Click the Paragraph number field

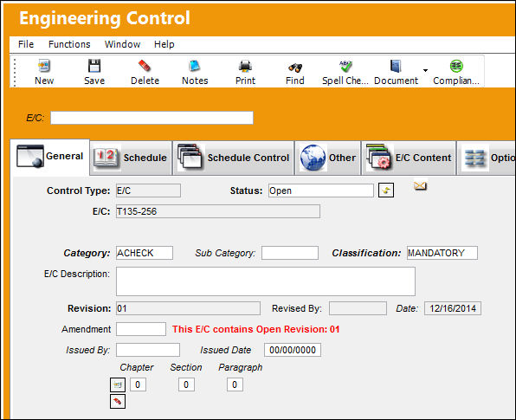[235, 384]
